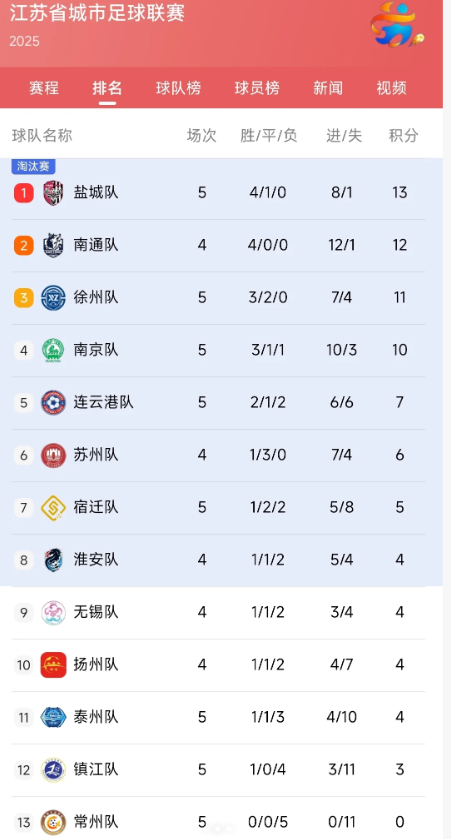Open the 新闻 tab
This screenshot has height=839, width=451.
(x=328, y=88)
